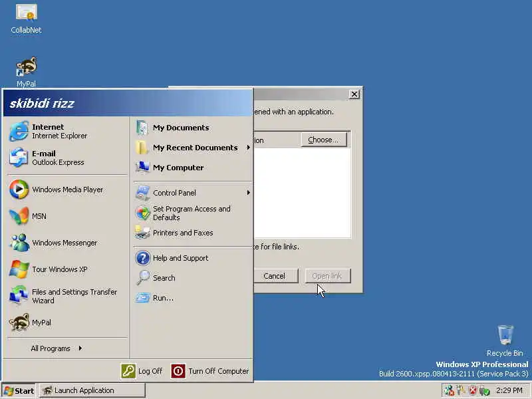Click the My Documents label text
Viewport: 532px width, 399px height.
(x=181, y=128)
